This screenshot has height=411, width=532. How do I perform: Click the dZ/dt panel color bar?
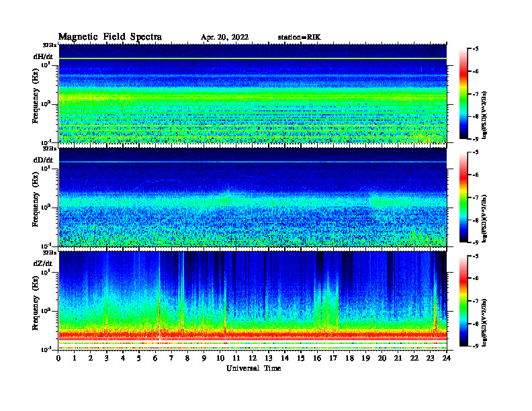pyautogui.click(x=463, y=301)
